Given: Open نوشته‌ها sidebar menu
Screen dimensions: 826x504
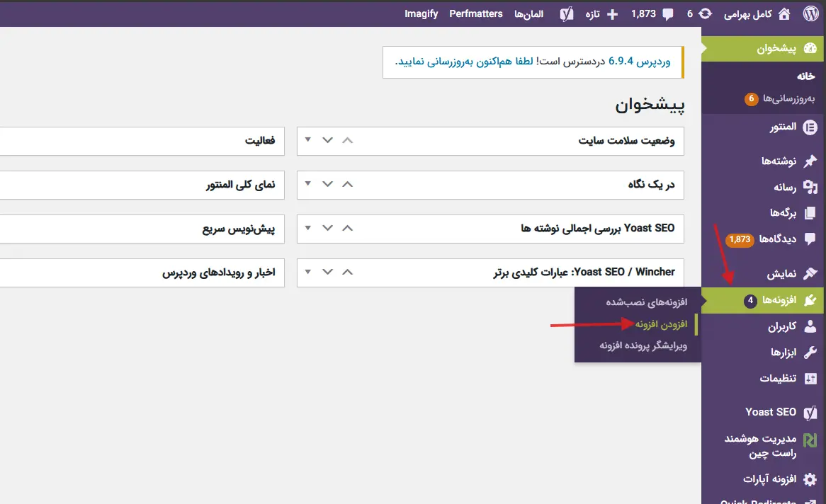Looking at the screenshot, I should tap(764, 161).
